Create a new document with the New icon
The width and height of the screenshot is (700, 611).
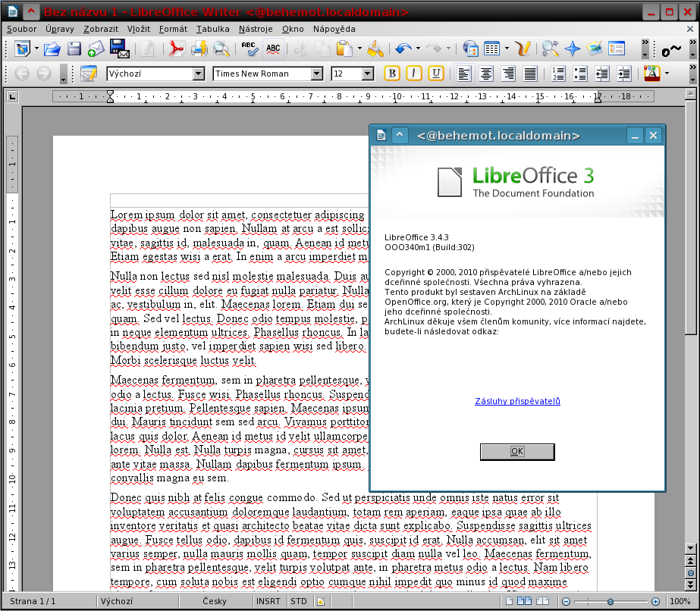[22, 49]
